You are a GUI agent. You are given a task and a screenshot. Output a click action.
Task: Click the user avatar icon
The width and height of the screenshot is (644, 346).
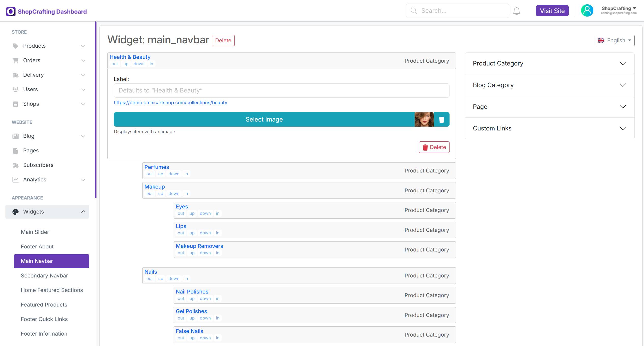click(x=587, y=11)
